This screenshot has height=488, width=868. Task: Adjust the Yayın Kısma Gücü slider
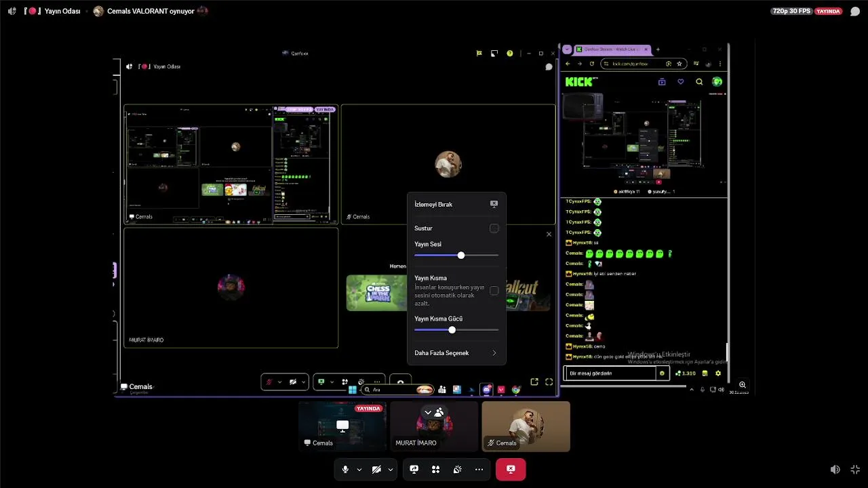456,329
